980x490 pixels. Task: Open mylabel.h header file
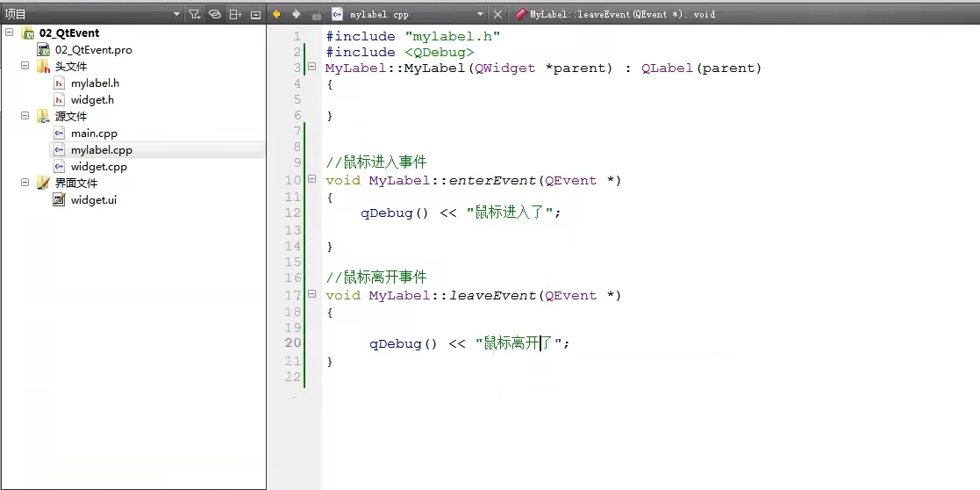[95, 83]
